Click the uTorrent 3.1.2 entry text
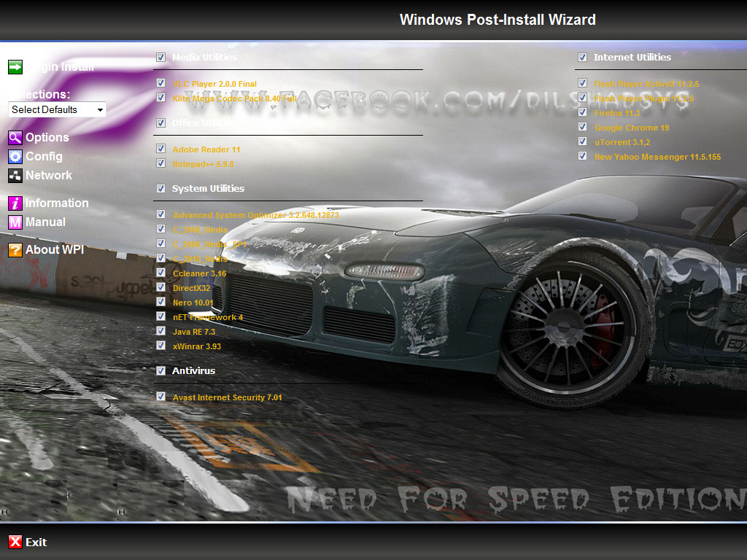 622,142
